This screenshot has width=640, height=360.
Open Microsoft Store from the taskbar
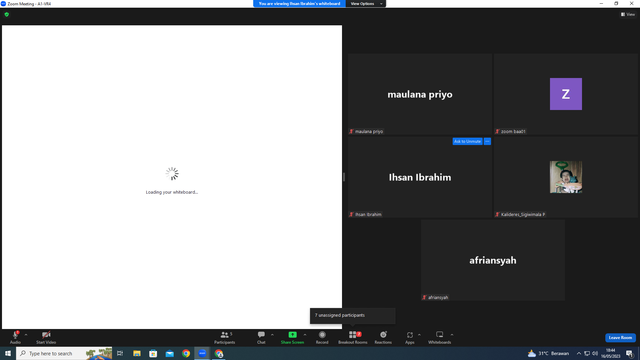153,353
